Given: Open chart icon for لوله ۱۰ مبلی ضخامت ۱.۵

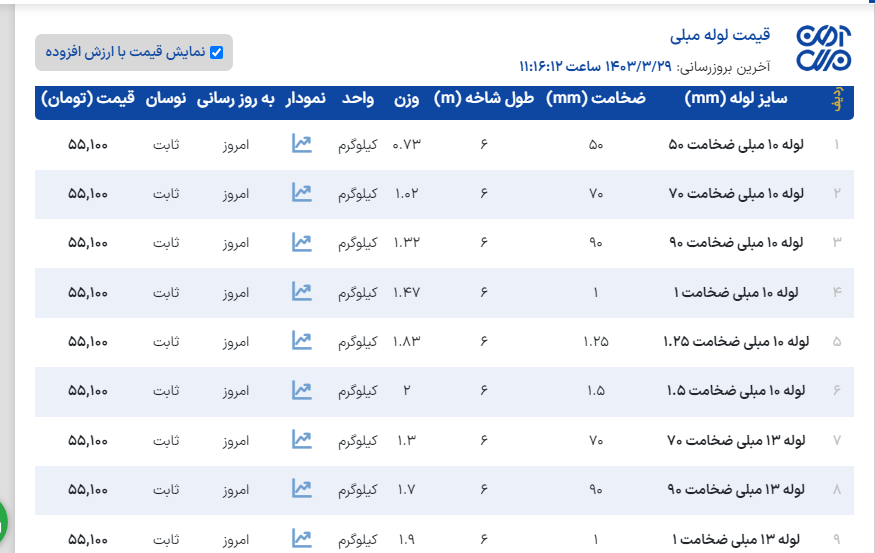Looking at the screenshot, I should tap(301, 390).
